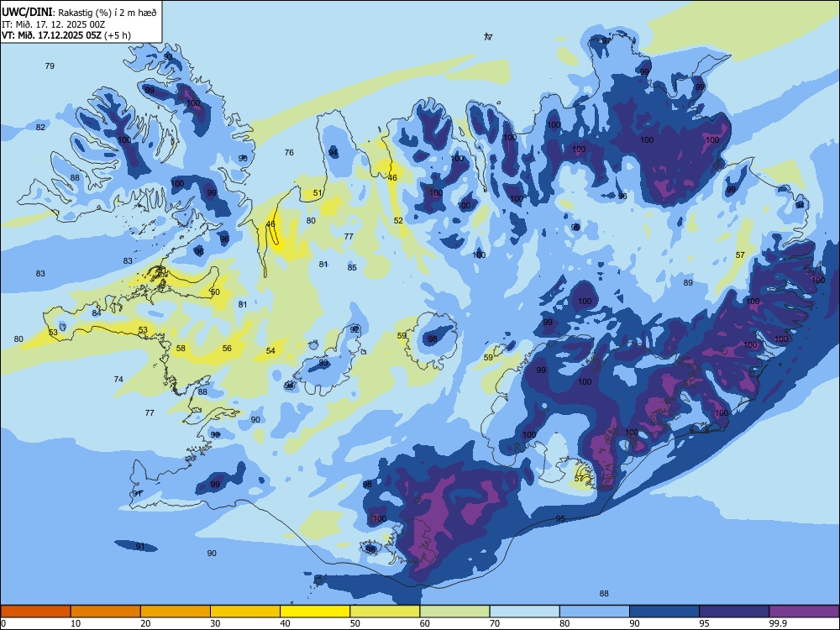Click the 'IT: Mið. 17. 12. 2025 00Z' line
Image resolution: width=840 pixels, height=630 pixels.
point(52,24)
